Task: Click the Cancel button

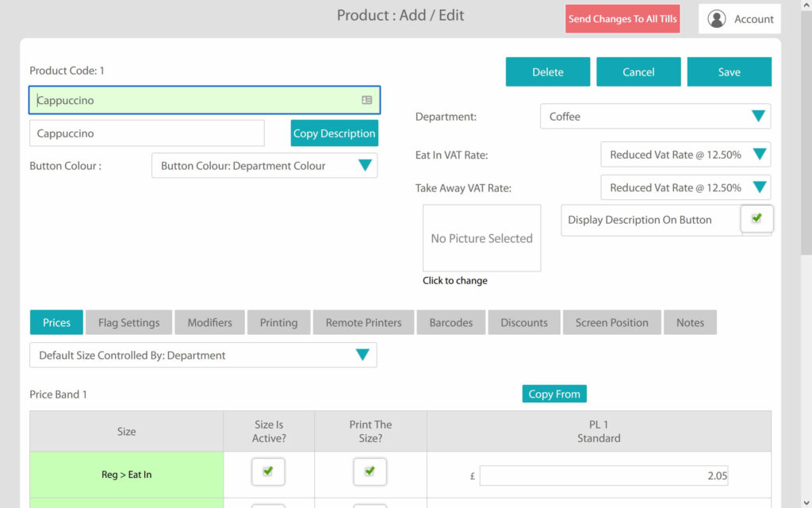Action: click(x=638, y=71)
